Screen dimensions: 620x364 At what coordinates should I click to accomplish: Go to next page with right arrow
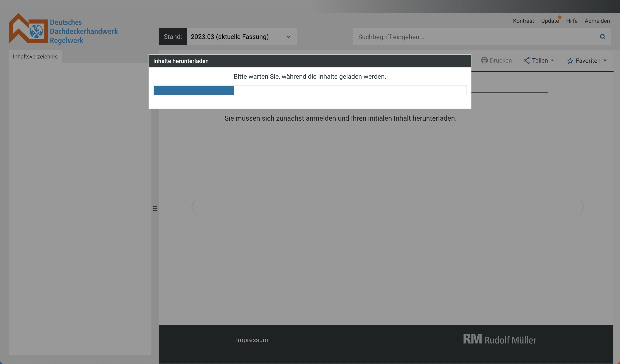582,207
